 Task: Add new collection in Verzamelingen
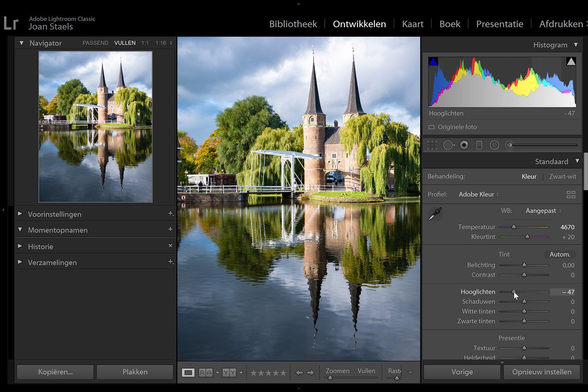(x=171, y=262)
